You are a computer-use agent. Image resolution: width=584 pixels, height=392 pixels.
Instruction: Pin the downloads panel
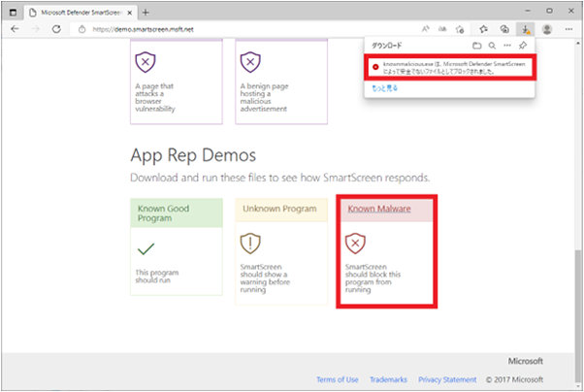pos(523,46)
